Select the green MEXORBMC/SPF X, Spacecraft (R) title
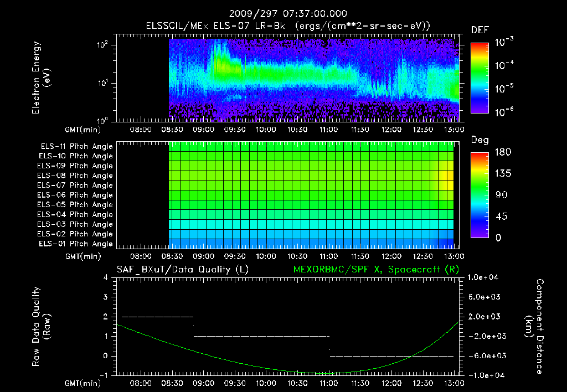This screenshot has height=392, width=567. point(376,270)
